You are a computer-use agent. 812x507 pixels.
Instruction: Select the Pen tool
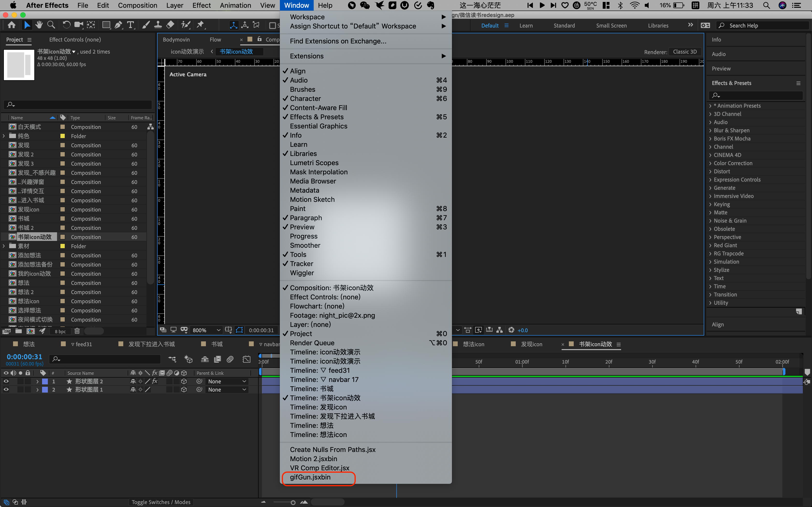point(118,25)
